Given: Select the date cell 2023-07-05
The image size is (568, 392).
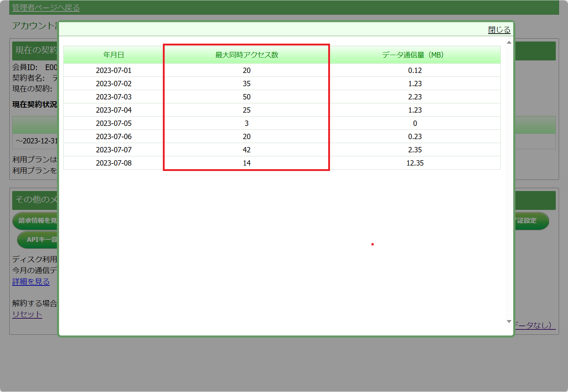Looking at the screenshot, I should click(113, 123).
